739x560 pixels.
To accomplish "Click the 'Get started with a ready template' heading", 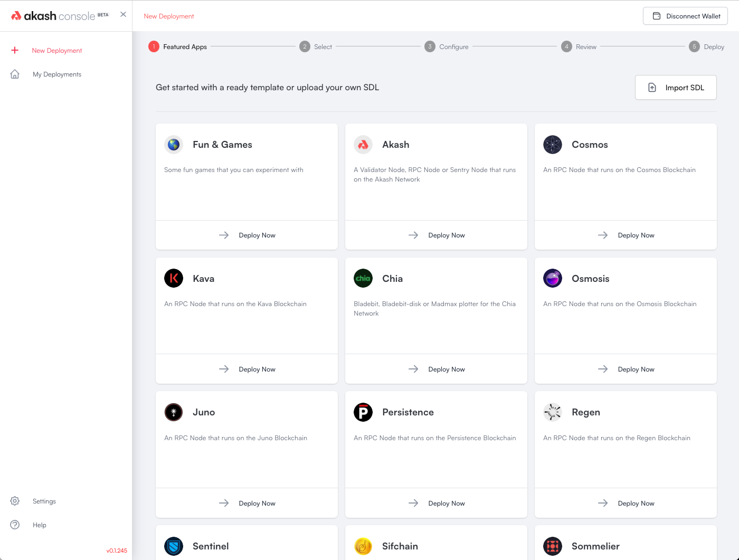I will pyautogui.click(x=267, y=87).
